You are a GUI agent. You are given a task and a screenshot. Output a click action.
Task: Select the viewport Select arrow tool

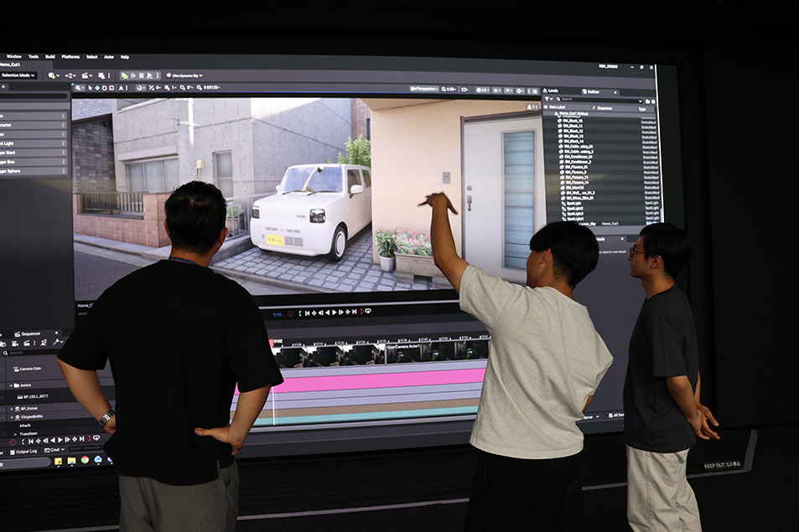[x=91, y=88]
